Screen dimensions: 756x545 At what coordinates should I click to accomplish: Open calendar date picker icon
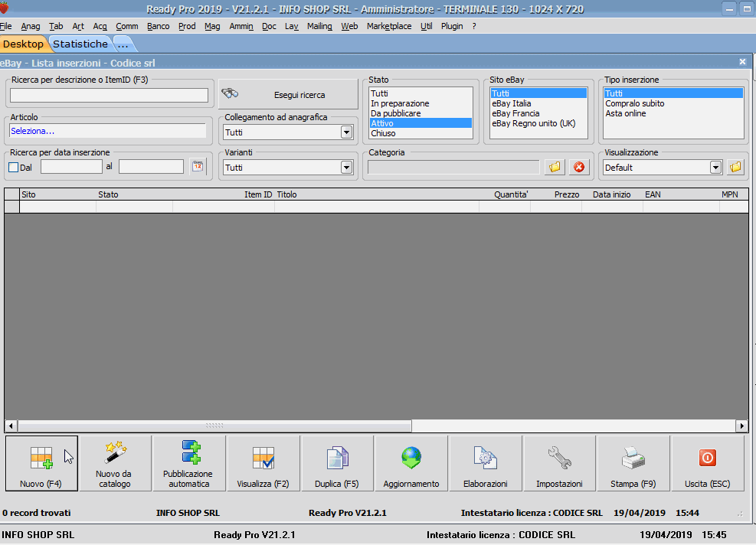click(x=198, y=166)
